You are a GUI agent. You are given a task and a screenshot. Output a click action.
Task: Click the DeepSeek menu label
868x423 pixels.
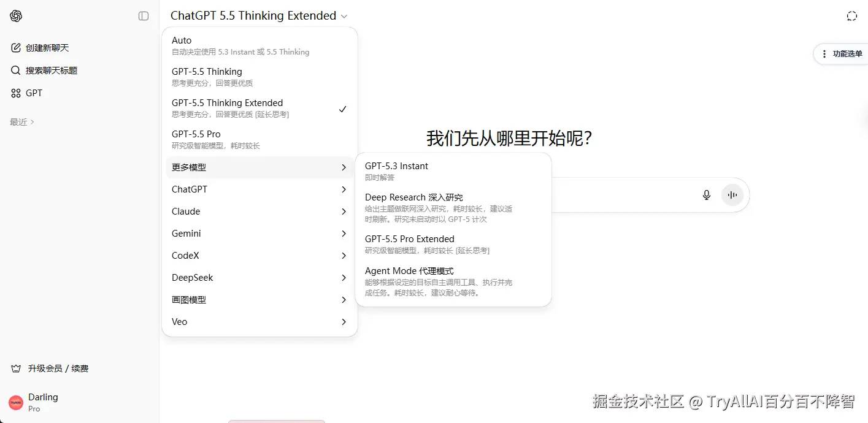click(193, 278)
